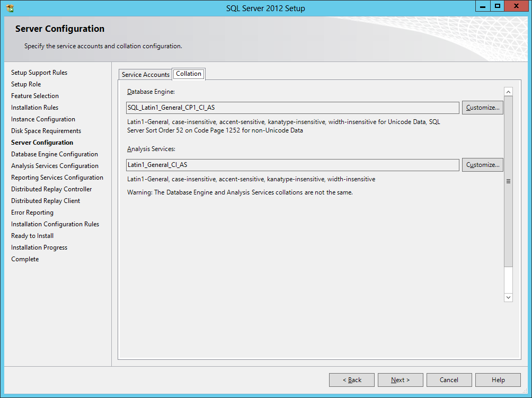The image size is (532, 398).
Task: Click Analysis Services collation description text
Action: [251, 179]
